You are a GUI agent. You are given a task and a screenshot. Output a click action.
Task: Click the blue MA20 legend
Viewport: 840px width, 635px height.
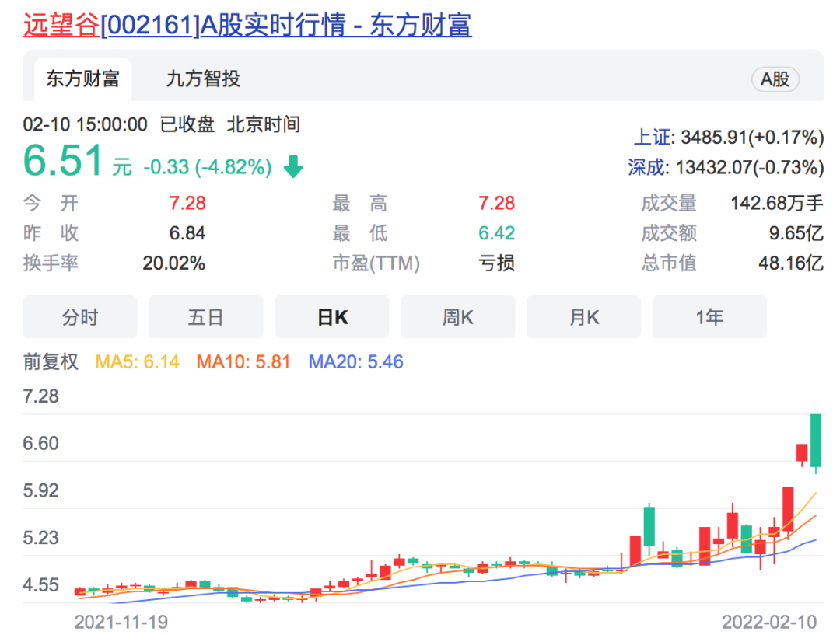click(355, 361)
